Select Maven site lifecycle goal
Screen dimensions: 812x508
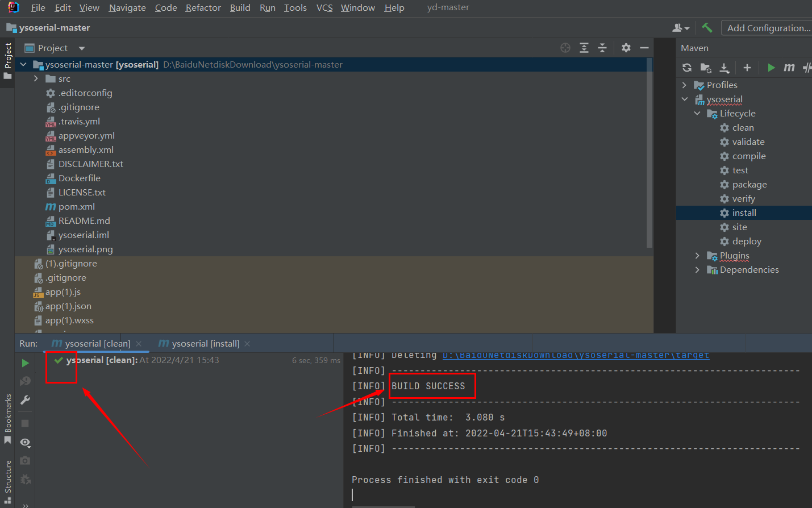[739, 227]
